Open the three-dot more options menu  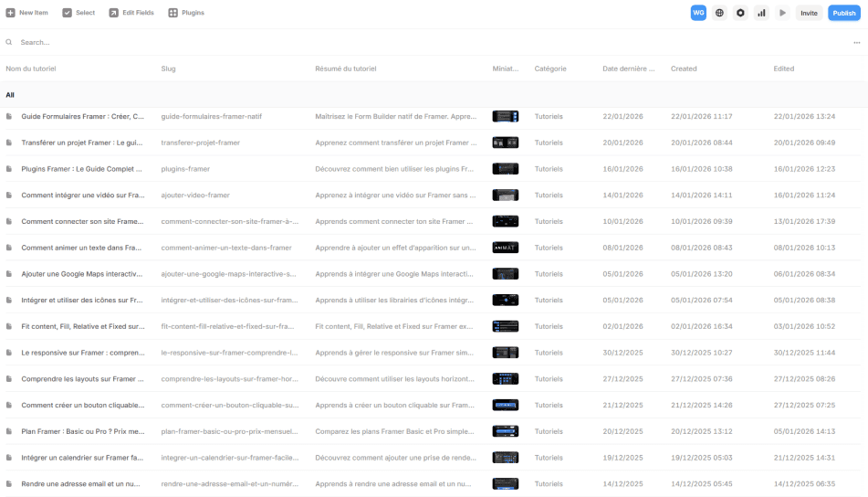(x=857, y=43)
